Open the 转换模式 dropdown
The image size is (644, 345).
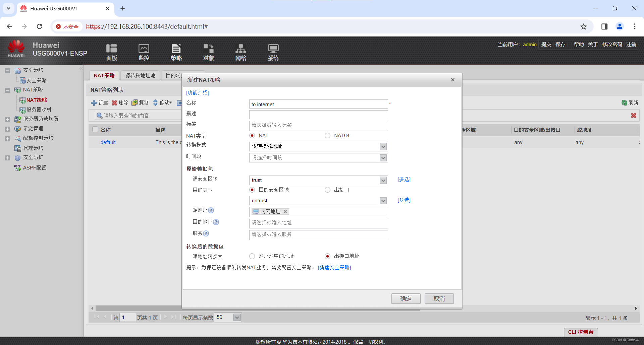tap(383, 146)
